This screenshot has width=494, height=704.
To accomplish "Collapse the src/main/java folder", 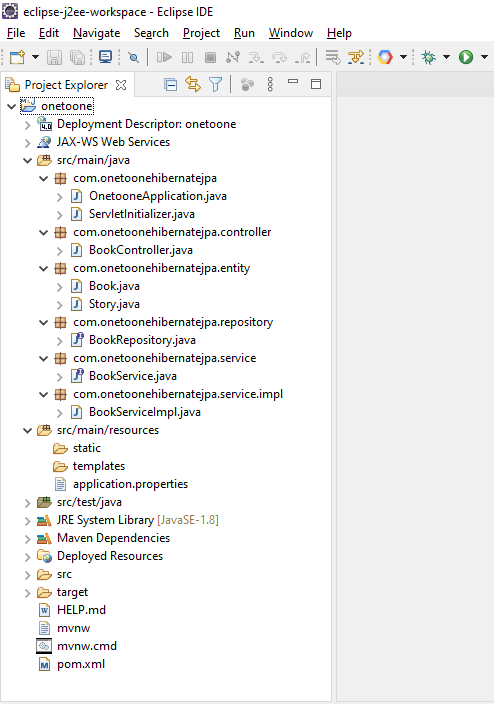I will [27, 160].
